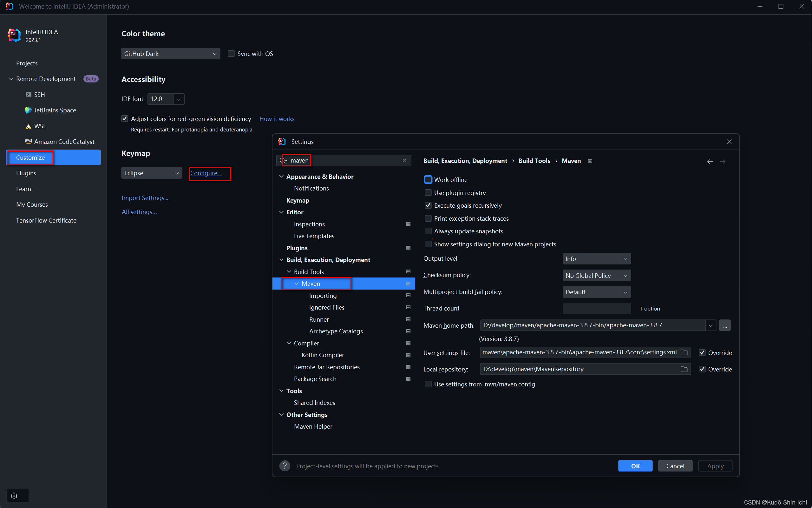The image size is (812, 508).
Task: Click the Amazon CodeCatalyst aws icon
Action: tap(29, 141)
